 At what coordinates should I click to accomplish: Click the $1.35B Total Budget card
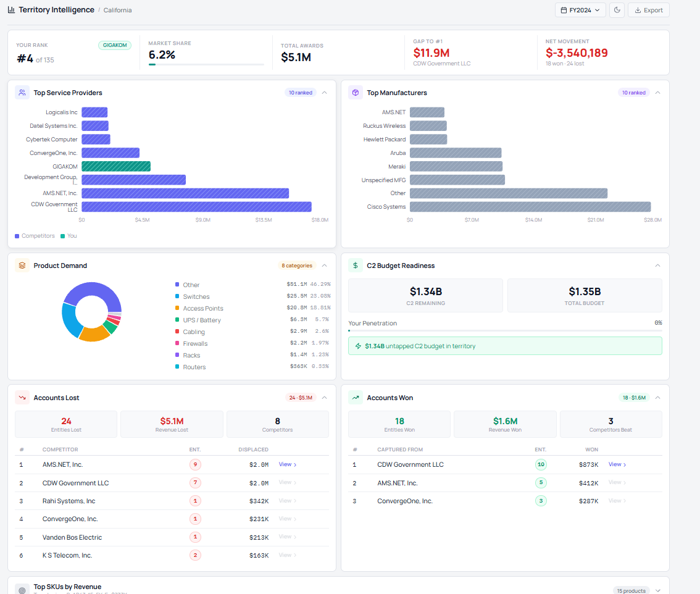[x=585, y=296]
